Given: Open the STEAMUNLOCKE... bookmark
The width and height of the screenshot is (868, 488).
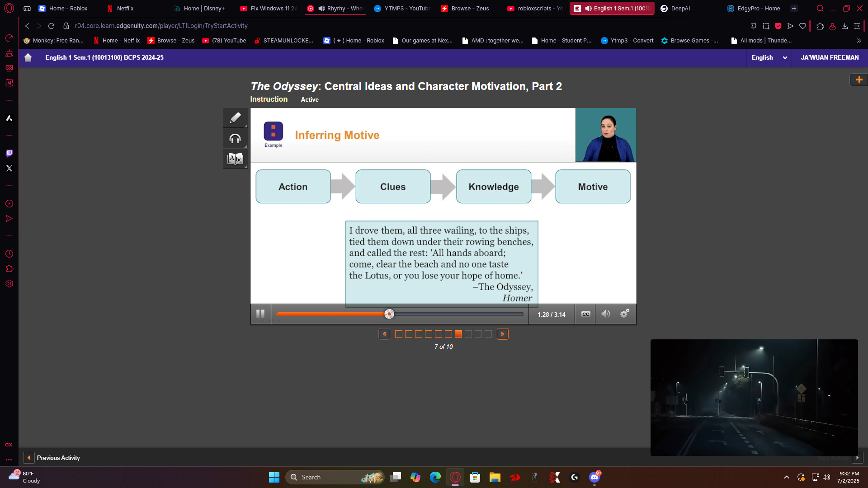Looking at the screenshot, I should pyautogui.click(x=283, y=41).
